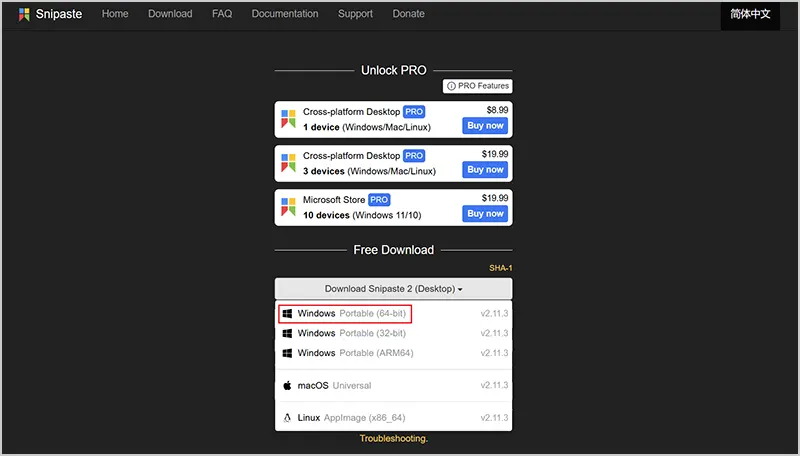Click the Snipaste icon on 1 device plan
Screen dimensions: 800x456
pos(288,119)
